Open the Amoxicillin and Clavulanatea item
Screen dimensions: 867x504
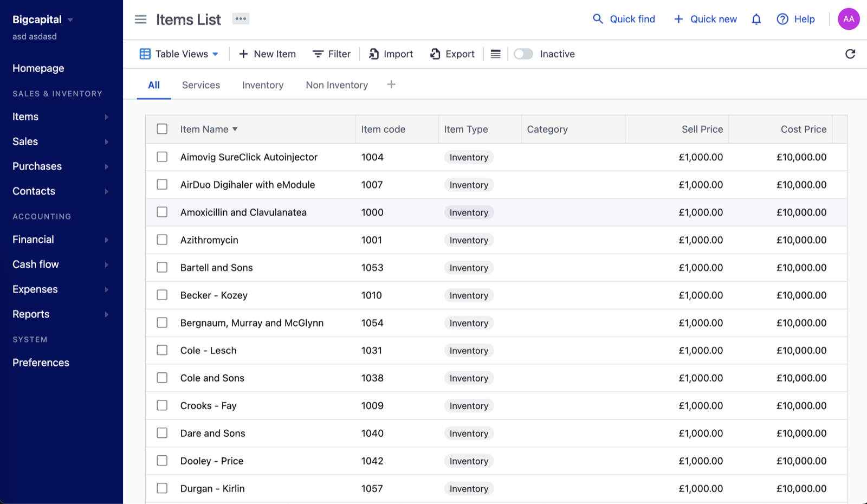243,212
